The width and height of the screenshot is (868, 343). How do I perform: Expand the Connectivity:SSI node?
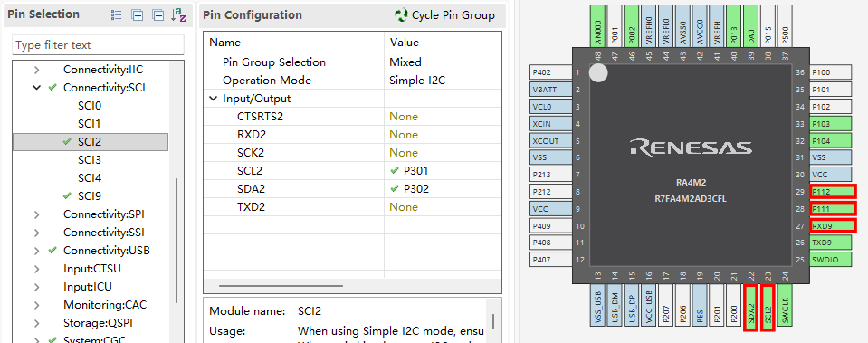(36, 233)
